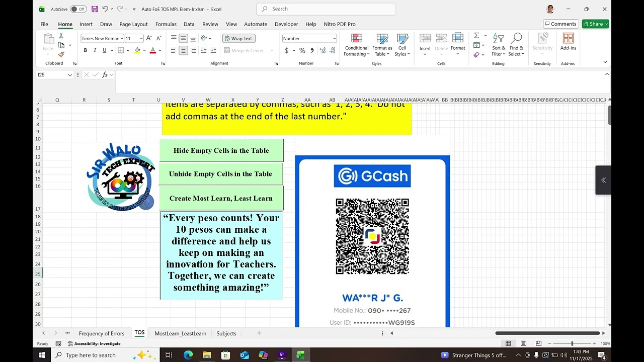Apply Comma Style format
Image resolution: width=644 pixels, height=362 pixels.
[312, 50]
